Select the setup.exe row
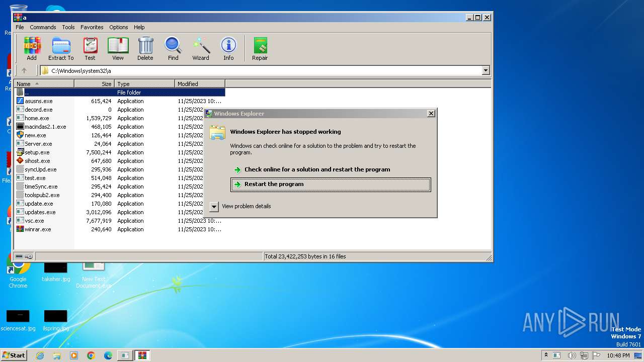Image resolution: width=644 pixels, height=362 pixels. click(120, 152)
